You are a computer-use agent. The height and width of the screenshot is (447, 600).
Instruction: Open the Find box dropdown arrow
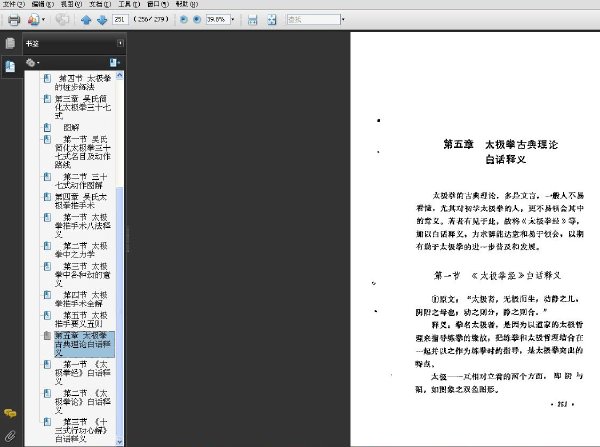tap(343, 19)
